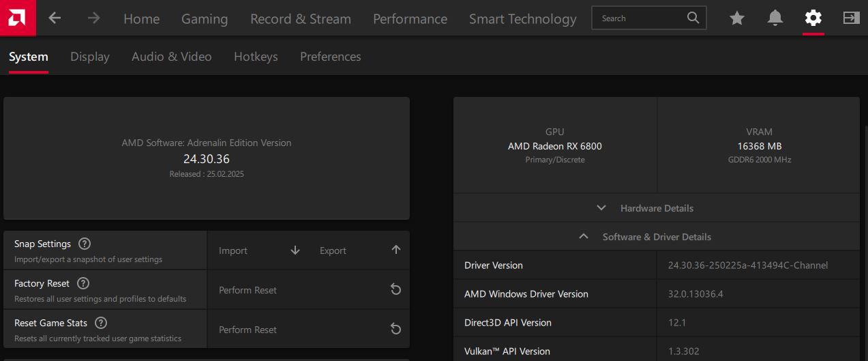Open notifications bell icon
The height and width of the screenshot is (361, 868).
(775, 18)
